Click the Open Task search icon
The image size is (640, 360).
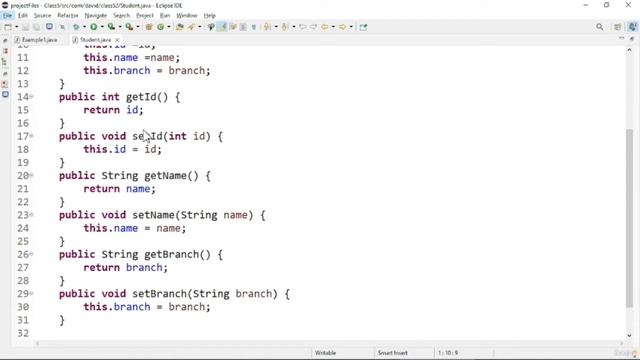(191, 27)
